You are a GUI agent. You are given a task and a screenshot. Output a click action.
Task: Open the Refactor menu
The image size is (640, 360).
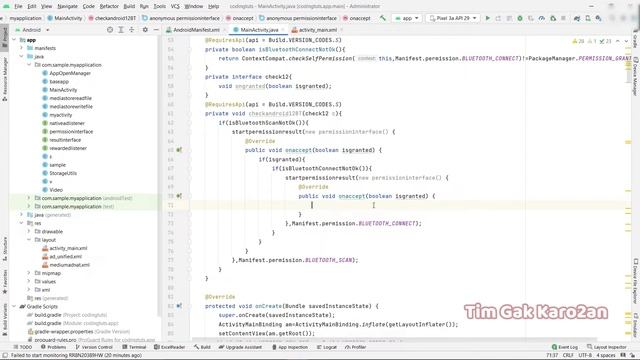(x=109, y=6)
